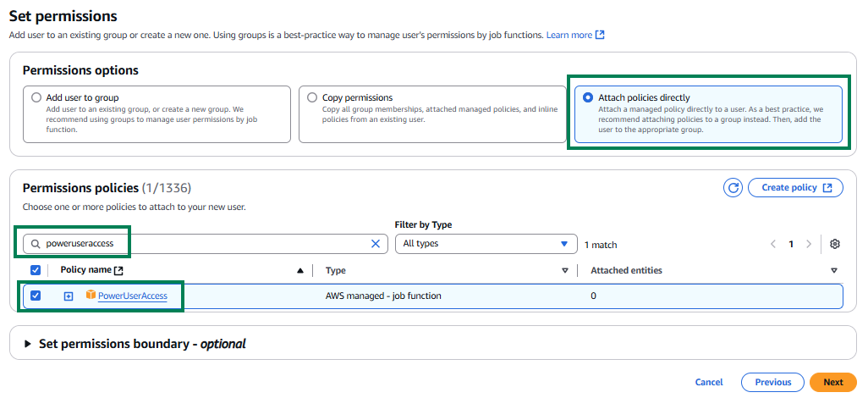This screenshot has height=398, width=868.
Task: Open the Learn more link
Action: point(575,35)
